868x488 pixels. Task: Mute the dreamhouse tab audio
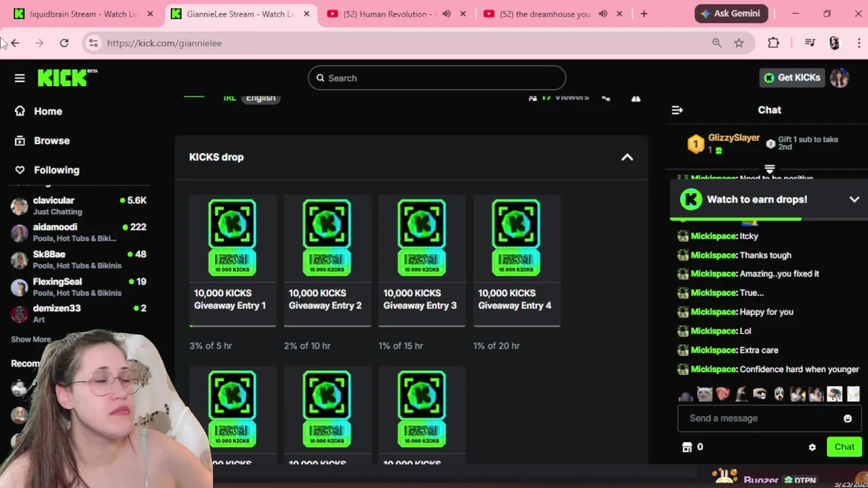pos(603,14)
